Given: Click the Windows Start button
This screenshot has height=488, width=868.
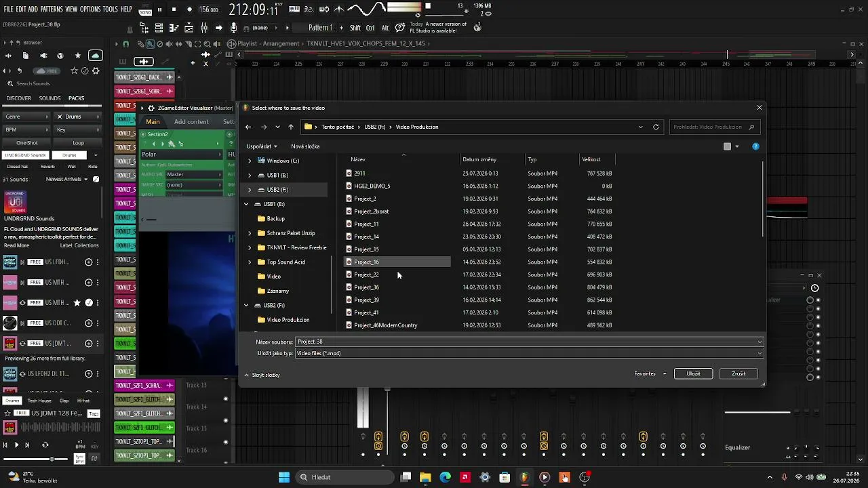Looking at the screenshot, I should click(284, 477).
